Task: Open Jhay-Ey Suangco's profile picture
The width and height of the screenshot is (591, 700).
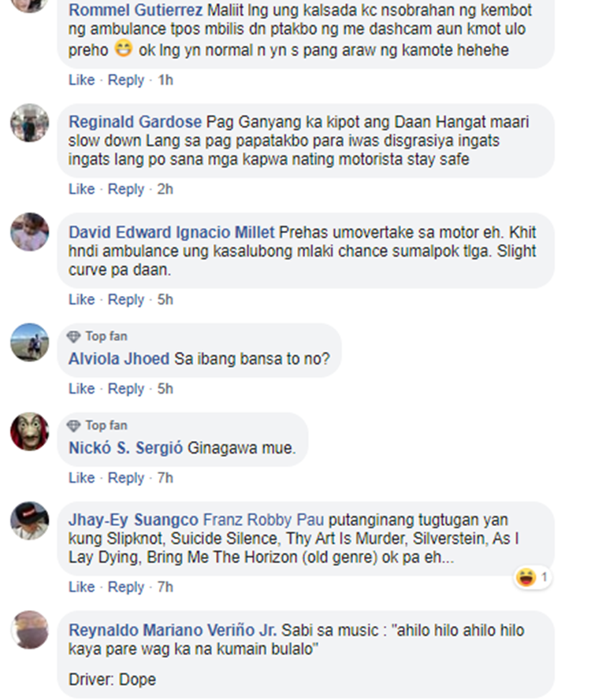Action: 29,520
